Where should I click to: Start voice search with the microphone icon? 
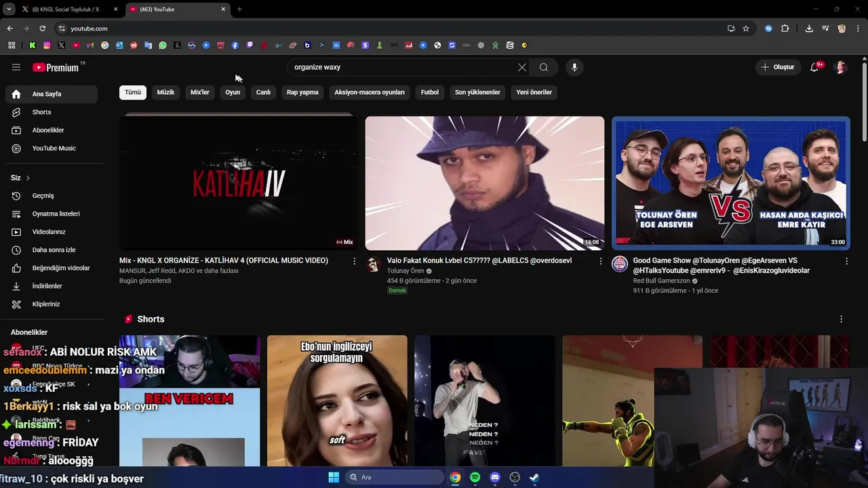coord(574,67)
